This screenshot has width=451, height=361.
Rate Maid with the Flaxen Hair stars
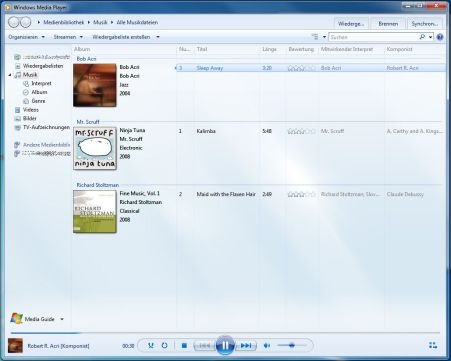coord(302,194)
